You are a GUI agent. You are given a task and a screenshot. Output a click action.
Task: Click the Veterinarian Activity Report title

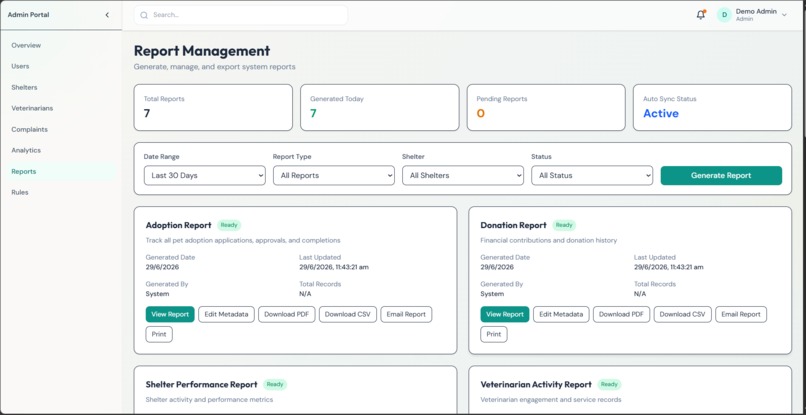tap(536, 385)
